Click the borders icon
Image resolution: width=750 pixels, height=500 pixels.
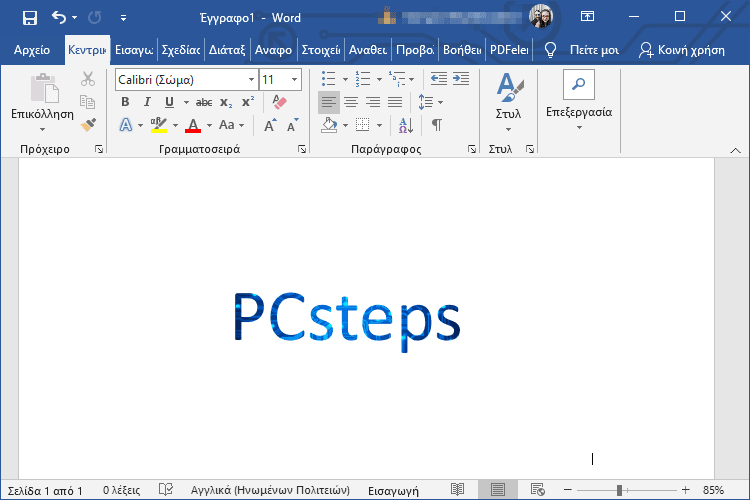[x=363, y=125]
